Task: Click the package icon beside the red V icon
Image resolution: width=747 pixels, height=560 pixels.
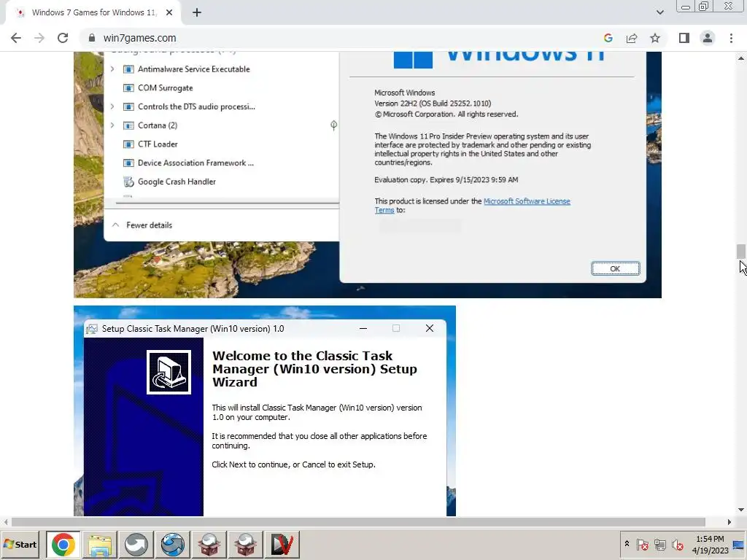Action: (246, 544)
